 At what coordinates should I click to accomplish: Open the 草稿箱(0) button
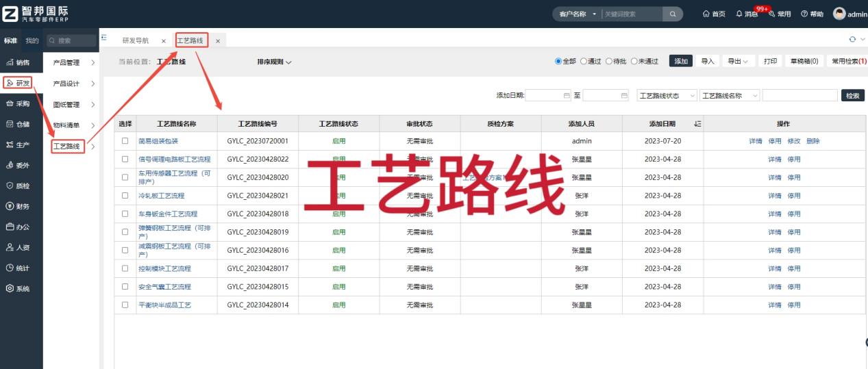pyautogui.click(x=804, y=61)
